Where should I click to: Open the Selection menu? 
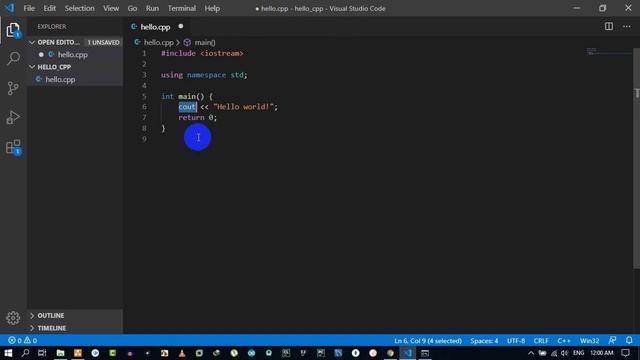point(79,8)
